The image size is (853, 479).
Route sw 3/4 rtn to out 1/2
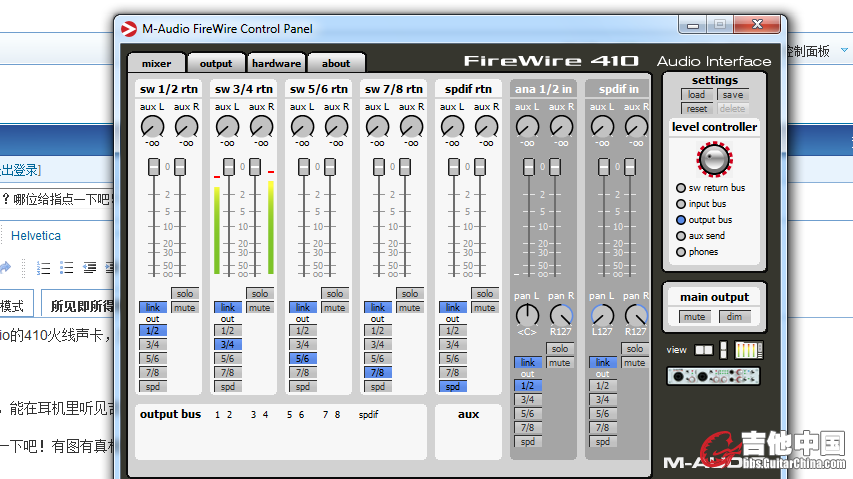(227, 331)
